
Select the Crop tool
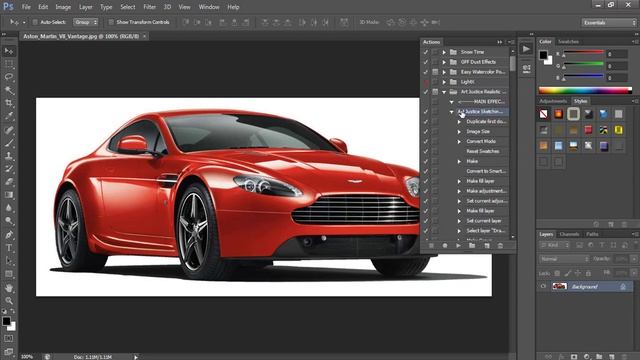tap(9, 103)
